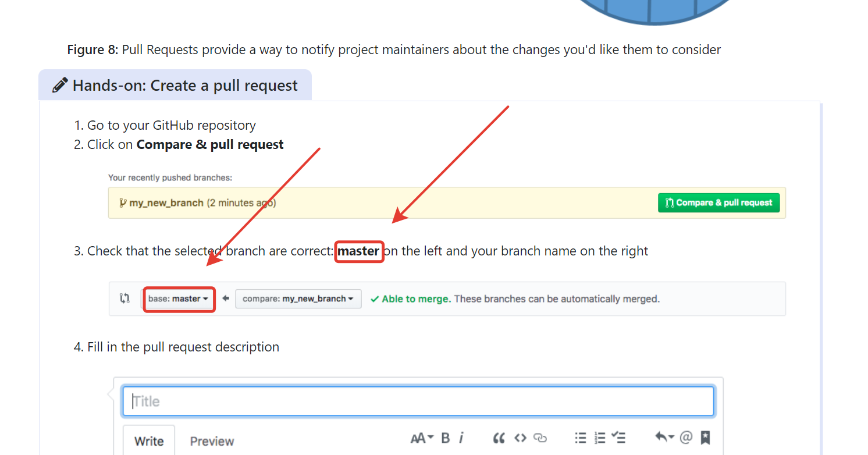Insert a quote using the quotation icon
The height and width of the screenshot is (455, 868).
coord(499,438)
